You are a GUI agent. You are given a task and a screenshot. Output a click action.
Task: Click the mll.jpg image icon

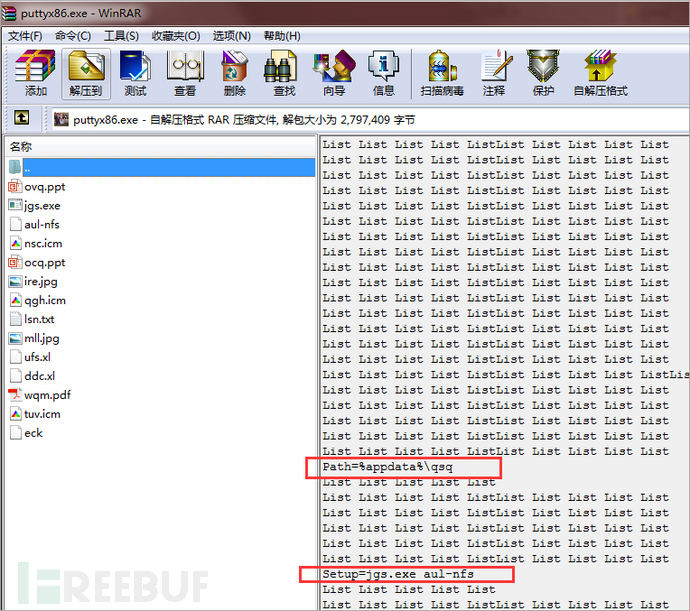click(x=15, y=338)
